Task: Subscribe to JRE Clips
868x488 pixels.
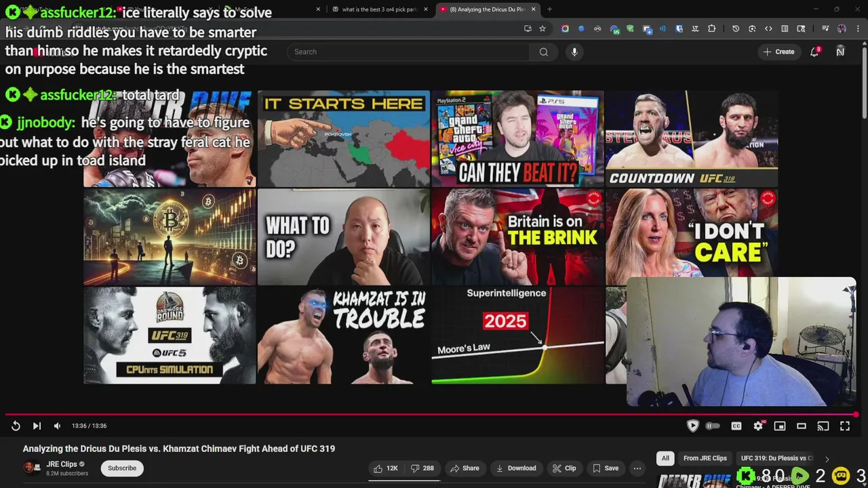Action: 122,468
